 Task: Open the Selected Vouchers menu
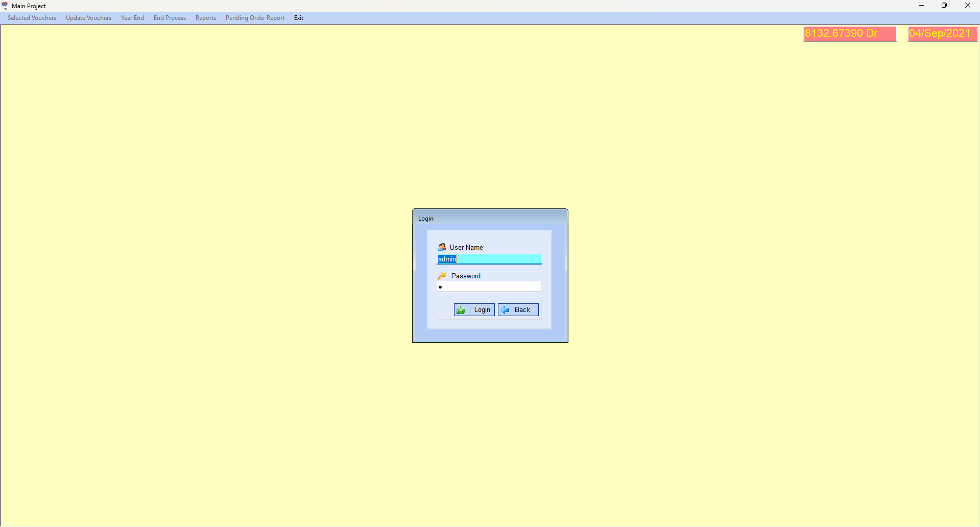[32, 18]
